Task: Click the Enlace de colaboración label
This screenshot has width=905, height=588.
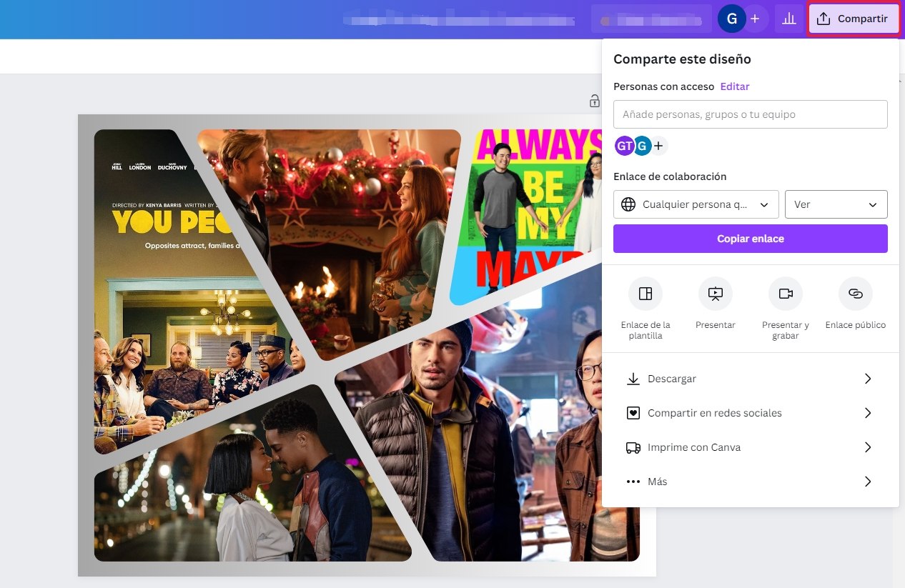Action: coord(670,176)
